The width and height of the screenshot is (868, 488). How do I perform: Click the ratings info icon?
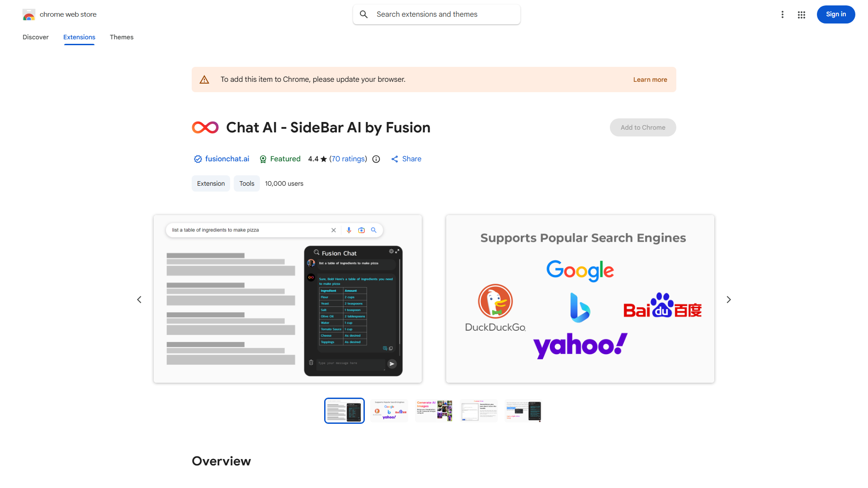pyautogui.click(x=376, y=159)
